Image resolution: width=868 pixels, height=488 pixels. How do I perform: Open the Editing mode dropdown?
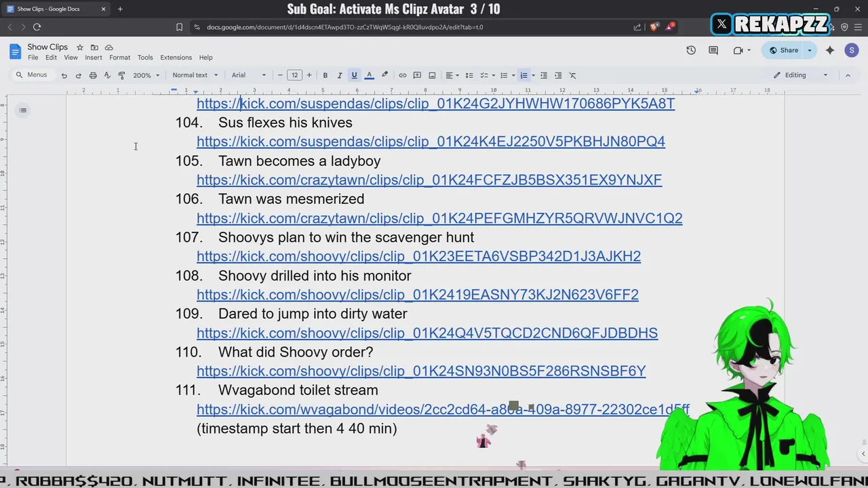801,75
